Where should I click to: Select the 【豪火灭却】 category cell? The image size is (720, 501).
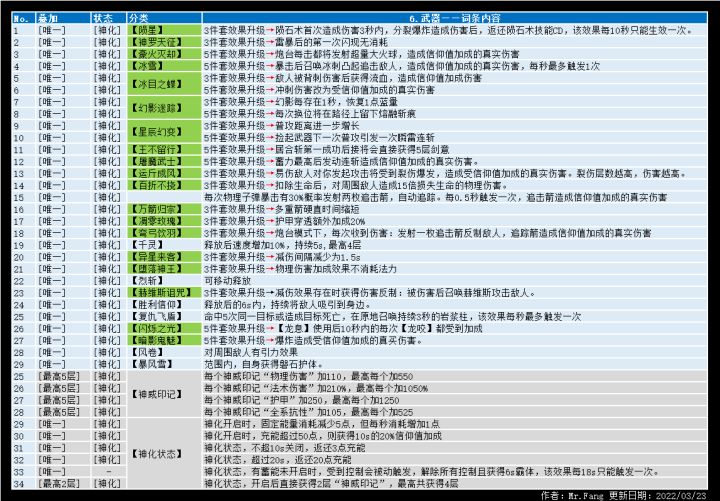[164, 54]
